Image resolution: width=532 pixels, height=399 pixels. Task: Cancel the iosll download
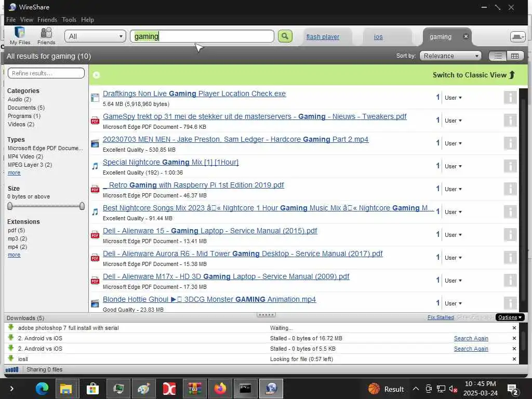tap(514, 359)
